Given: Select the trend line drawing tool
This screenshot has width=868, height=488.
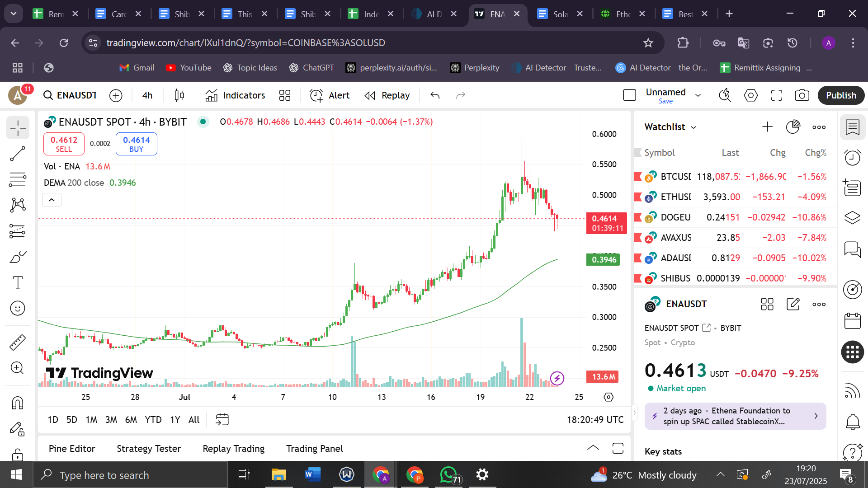Looking at the screenshot, I should tap(18, 154).
